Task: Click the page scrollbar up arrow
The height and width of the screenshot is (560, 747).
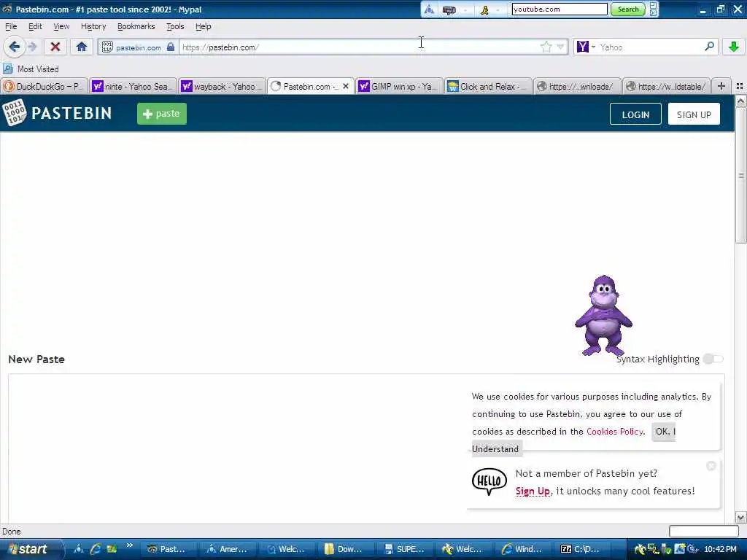Action: tap(741, 101)
